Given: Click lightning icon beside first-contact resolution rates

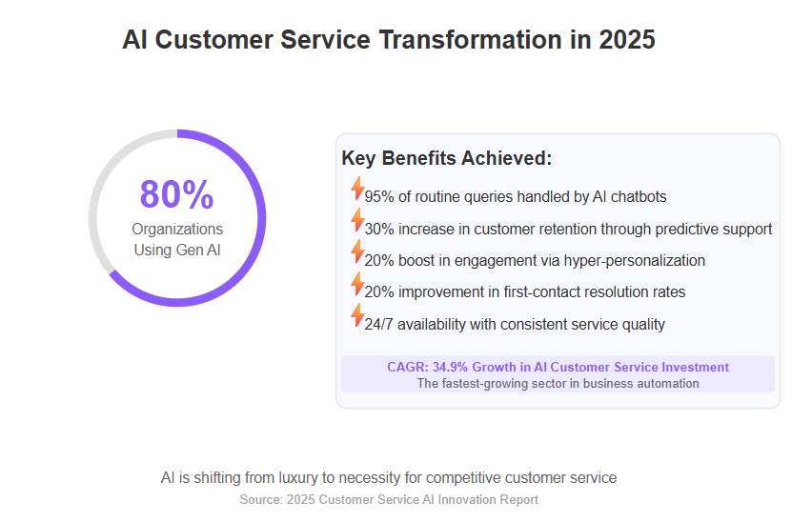Looking at the screenshot, I should 357,284.
